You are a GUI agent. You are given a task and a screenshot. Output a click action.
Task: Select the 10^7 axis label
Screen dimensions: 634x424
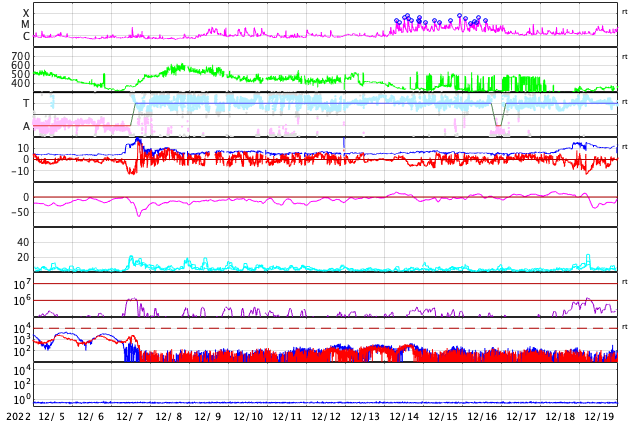(22, 284)
